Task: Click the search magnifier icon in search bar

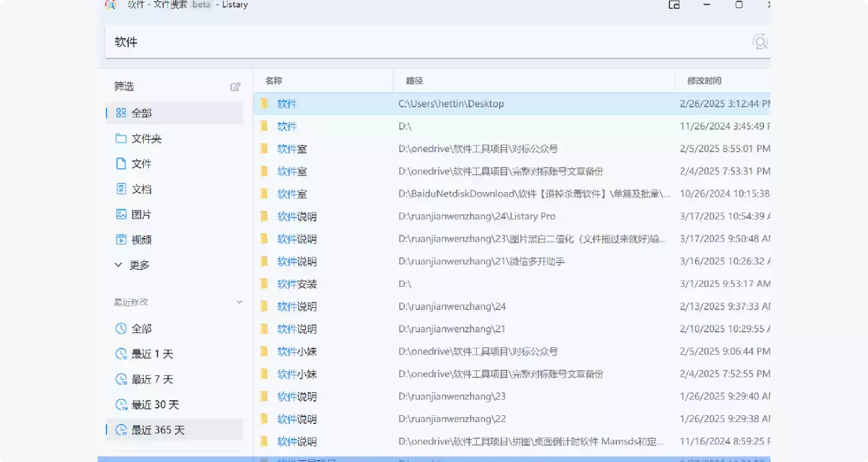Action: click(759, 41)
